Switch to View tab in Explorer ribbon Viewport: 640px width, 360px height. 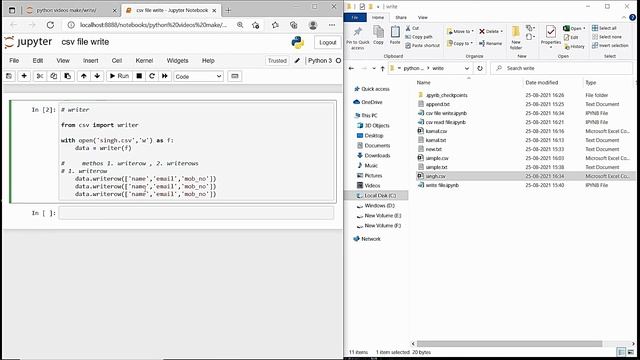click(x=423, y=18)
